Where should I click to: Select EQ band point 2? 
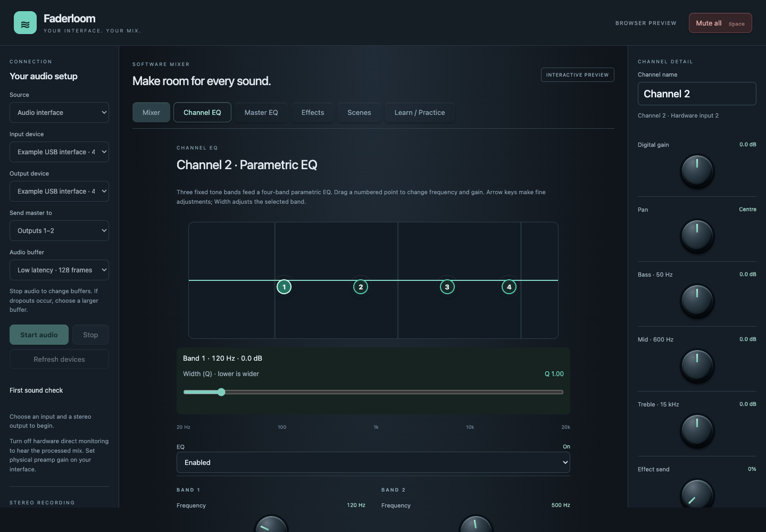(x=361, y=287)
